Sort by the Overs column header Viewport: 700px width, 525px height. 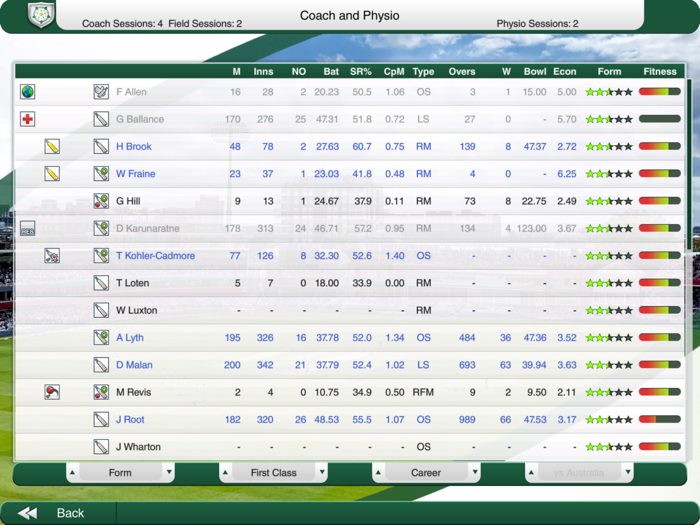pyautogui.click(x=462, y=71)
